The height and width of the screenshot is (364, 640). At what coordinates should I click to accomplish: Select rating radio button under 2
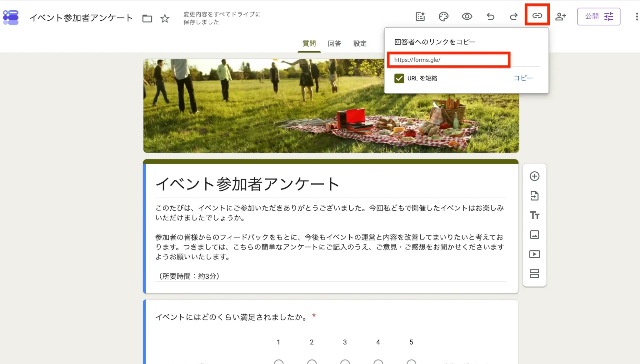(312, 362)
